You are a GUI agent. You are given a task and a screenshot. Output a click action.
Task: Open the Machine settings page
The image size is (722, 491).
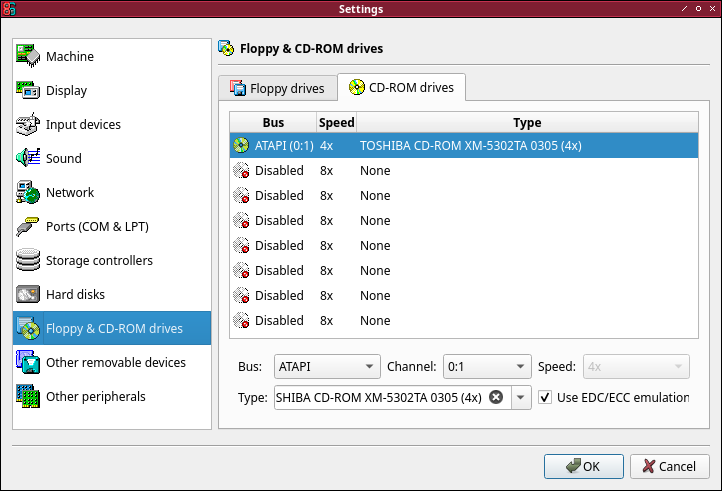coord(112,56)
